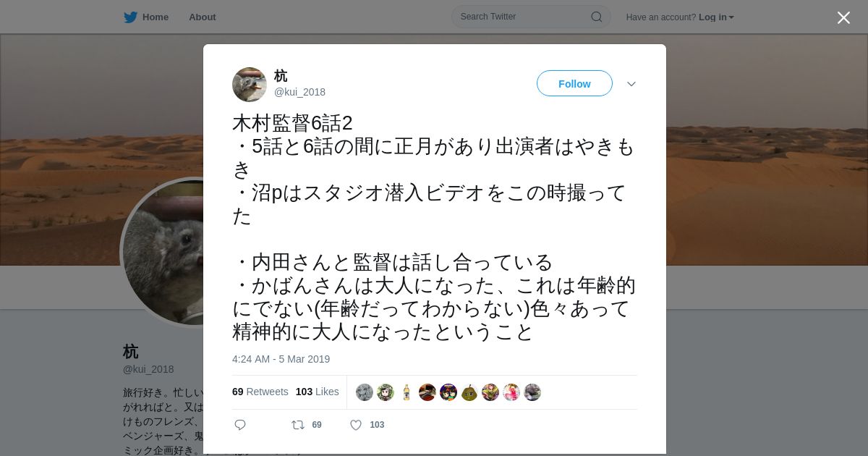Open the 69 Retweets list
The width and height of the screenshot is (868, 456).
coord(260,392)
